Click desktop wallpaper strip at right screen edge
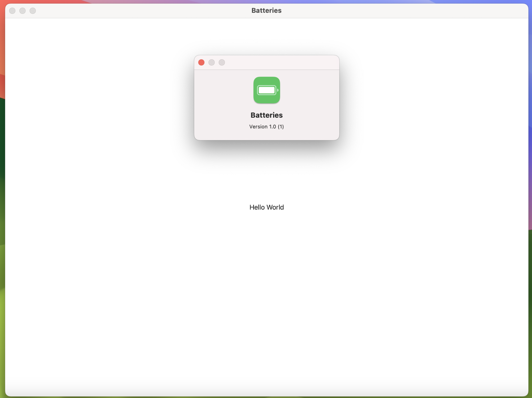Viewport: 532px width, 398px height. coord(530,186)
